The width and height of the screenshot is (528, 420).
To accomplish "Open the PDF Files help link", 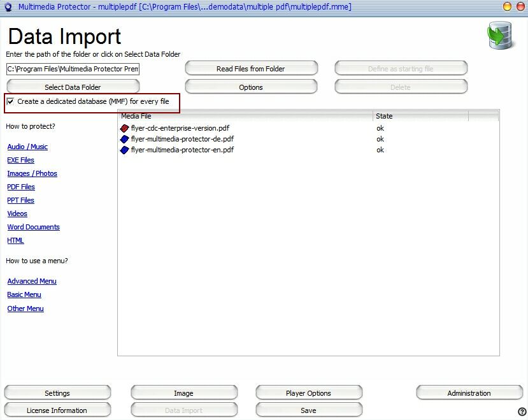I will pos(21,187).
